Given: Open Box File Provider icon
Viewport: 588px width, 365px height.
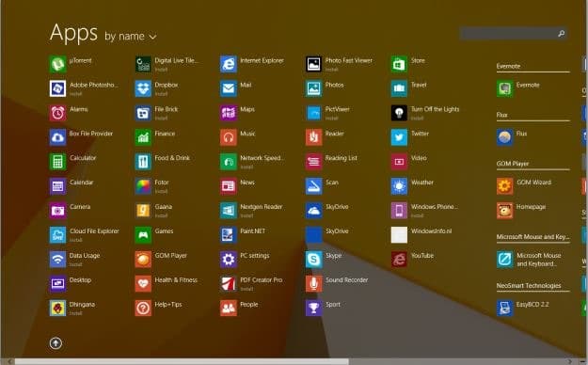Looking at the screenshot, I should tap(57, 137).
